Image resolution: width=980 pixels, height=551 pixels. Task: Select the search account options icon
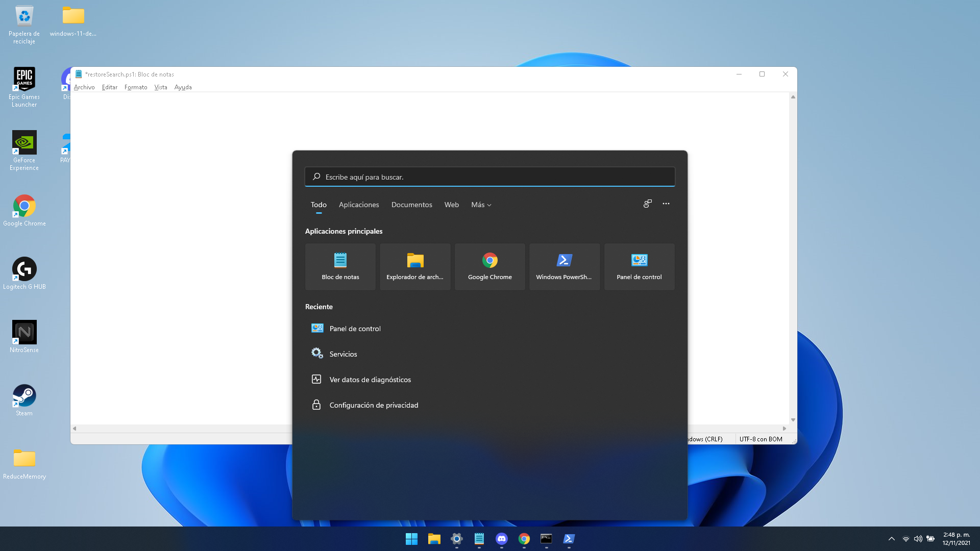pyautogui.click(x=647, y=204)
